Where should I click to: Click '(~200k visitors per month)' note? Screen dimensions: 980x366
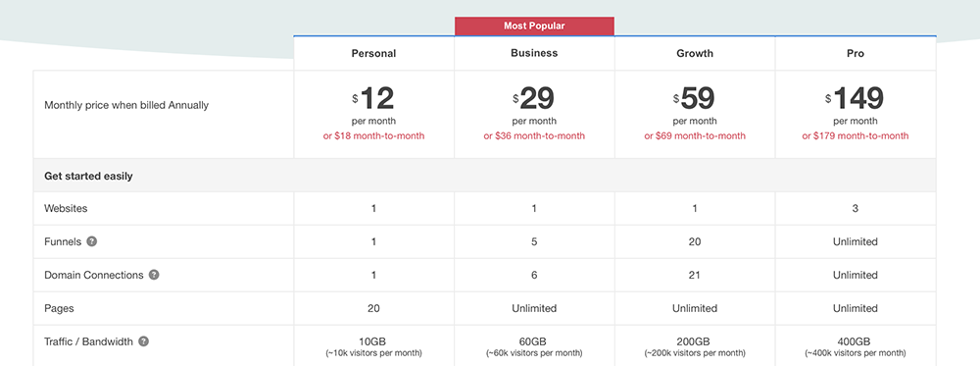coord(695,353)
